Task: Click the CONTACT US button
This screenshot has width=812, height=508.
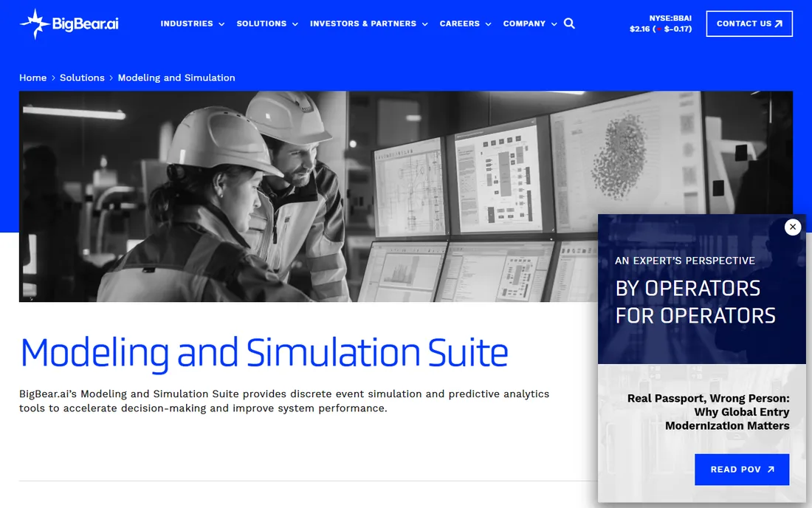Action: pos(749,24)
